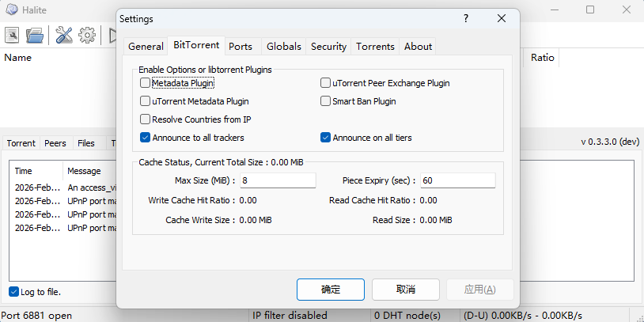644x322 pixels.
Task: Click the gear toolbar icon
Action: [x=87, y=35]
